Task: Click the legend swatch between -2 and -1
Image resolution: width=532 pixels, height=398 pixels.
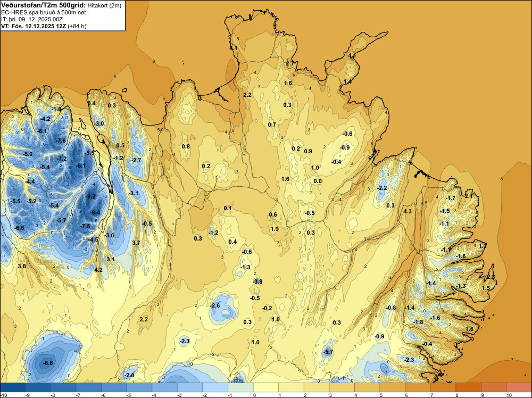Action: click(215, 387)
